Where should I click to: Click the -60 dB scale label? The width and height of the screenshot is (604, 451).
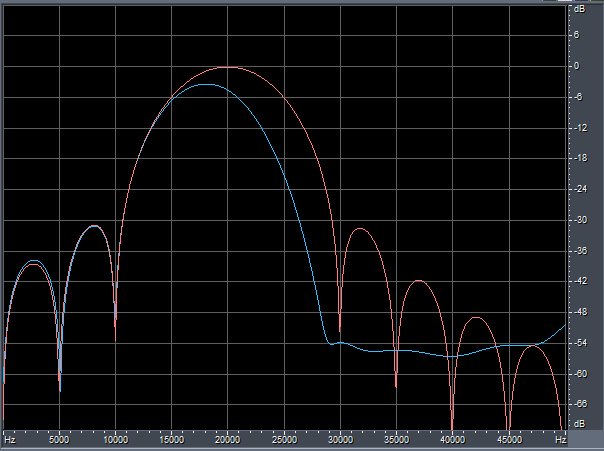coord(581,374)
